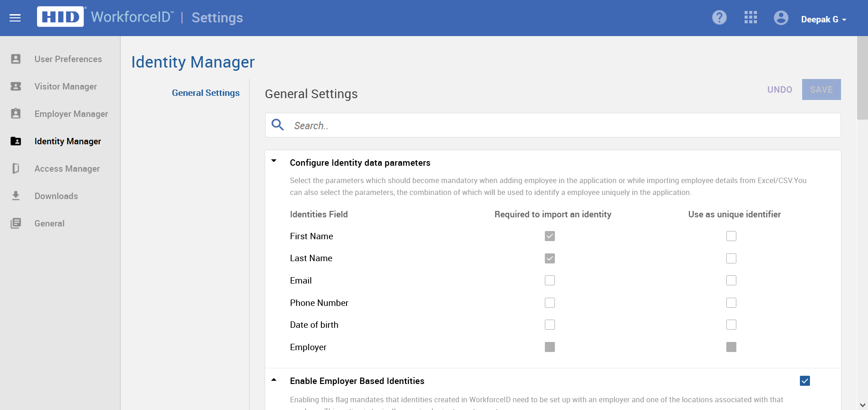Check Last Name unique identifier checkbox
This screenshot has height=410, width=868.
[731, 258]
